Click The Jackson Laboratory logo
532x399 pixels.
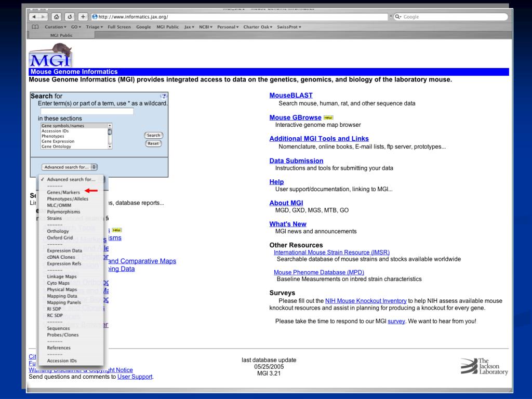coord(484,366)
